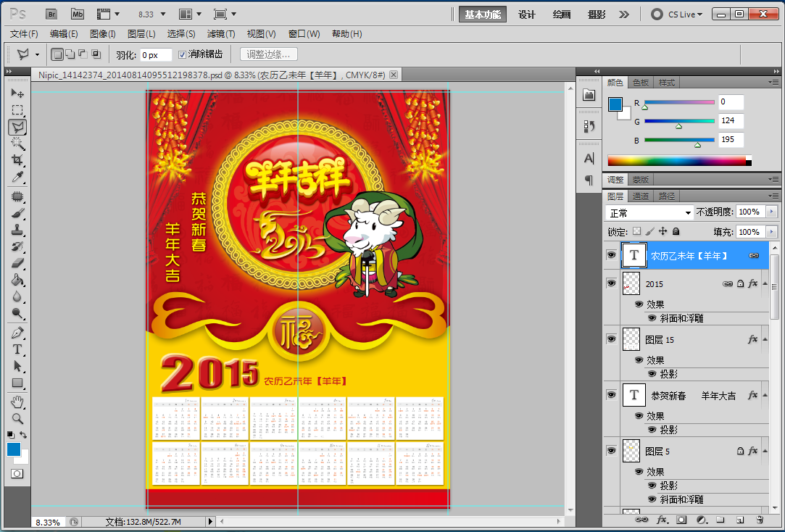The width and height of the screenshot is (785, 532).
Task: Select the Eraser tool
Action: pyautogui.click(x=17, y=263)
